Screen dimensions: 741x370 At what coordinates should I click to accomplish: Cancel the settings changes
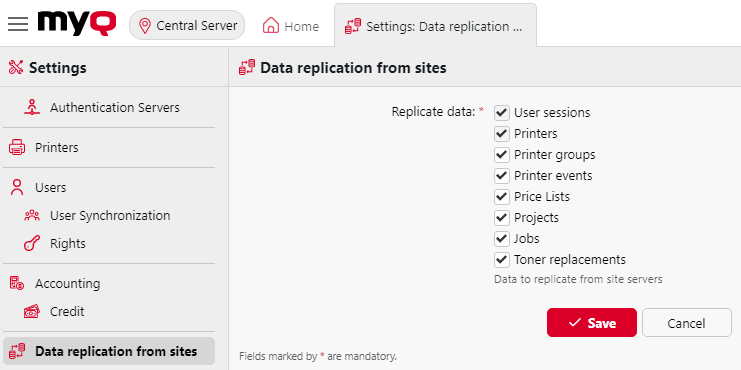[x=687, y=323]
